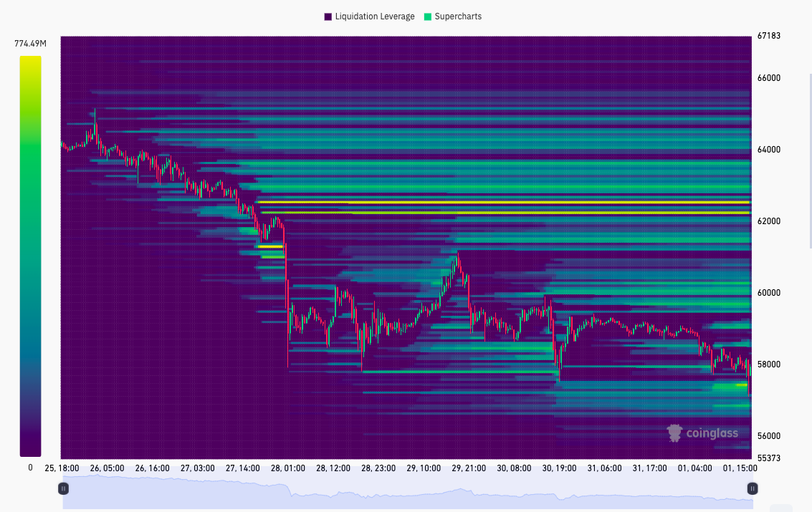The image size is (812, 512).
Task: Click the 774.49M scale maximum label
Action: pyautogui.click(x=31, y=44)
